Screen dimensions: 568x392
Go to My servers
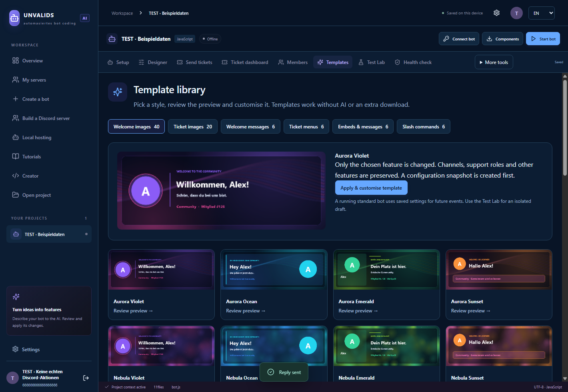click(x=49, y=80)
